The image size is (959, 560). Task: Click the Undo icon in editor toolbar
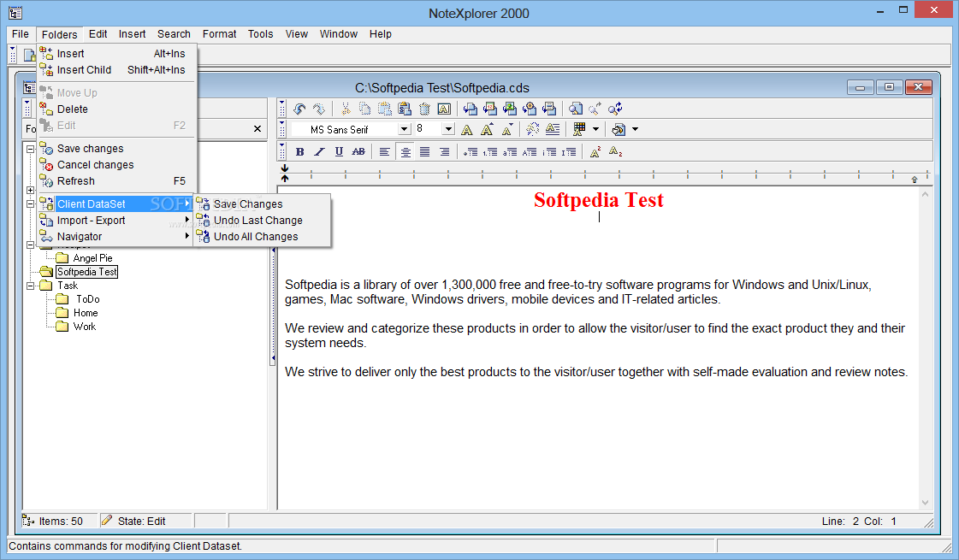tap(299, 109)
